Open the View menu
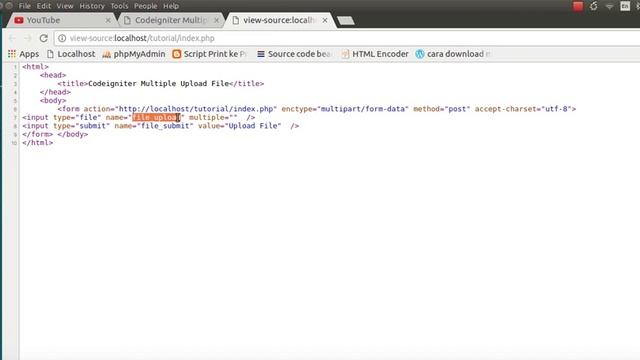 [x=65, y=6]
